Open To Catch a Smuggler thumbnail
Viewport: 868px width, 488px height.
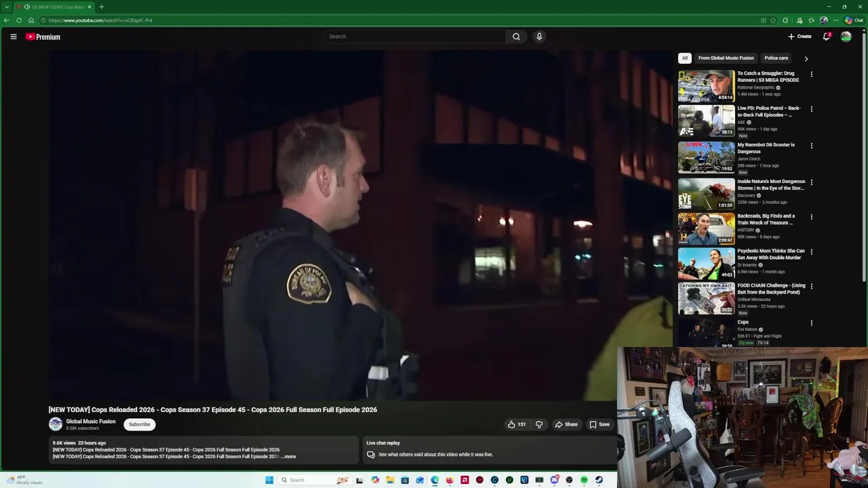pos(706,86)
